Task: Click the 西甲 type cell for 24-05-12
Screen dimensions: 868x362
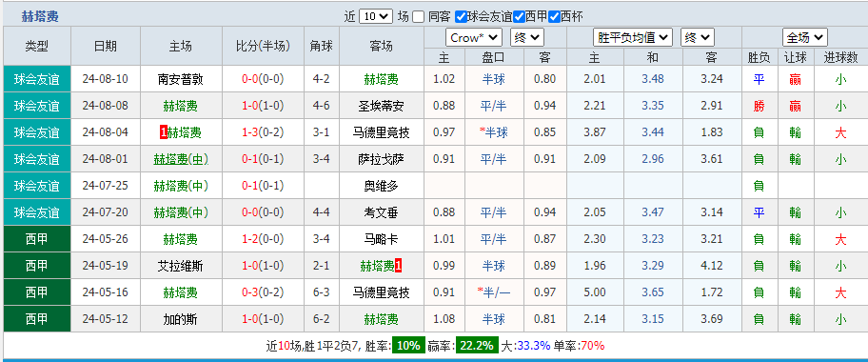Action: [37, 320]
